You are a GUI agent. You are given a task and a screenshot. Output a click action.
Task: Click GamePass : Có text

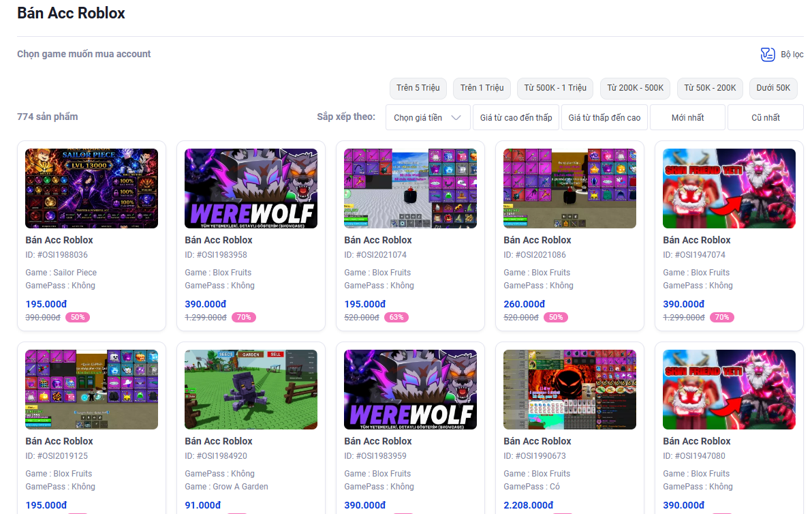(x=531, y=487)
